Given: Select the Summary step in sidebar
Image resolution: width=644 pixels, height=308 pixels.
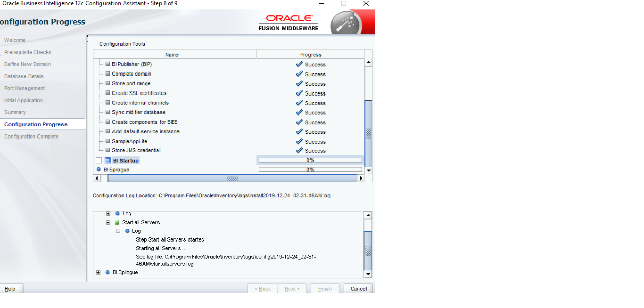Looking at the screenshot, I should pos(15,112).
